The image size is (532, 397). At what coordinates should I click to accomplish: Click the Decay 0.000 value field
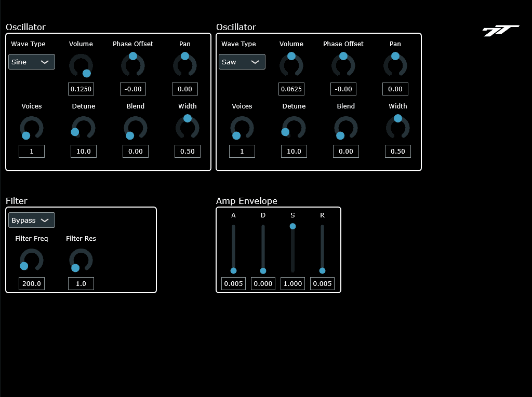(263, 283)
